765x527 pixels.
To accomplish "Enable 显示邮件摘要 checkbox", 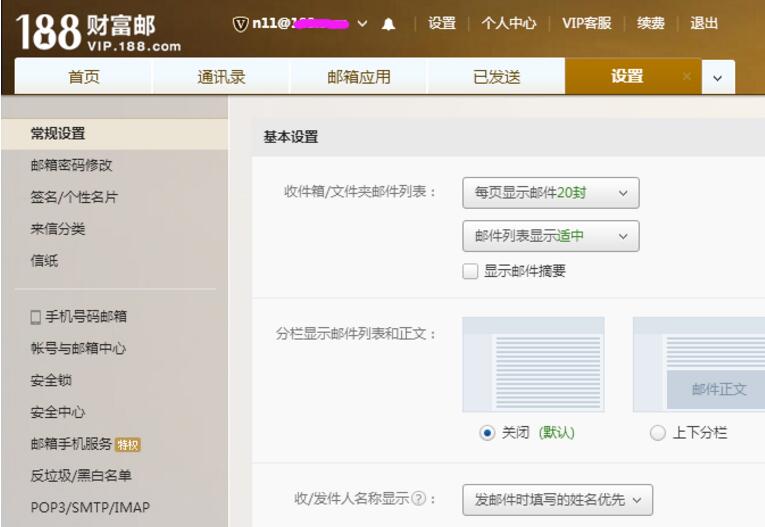I will pos(470,271).
